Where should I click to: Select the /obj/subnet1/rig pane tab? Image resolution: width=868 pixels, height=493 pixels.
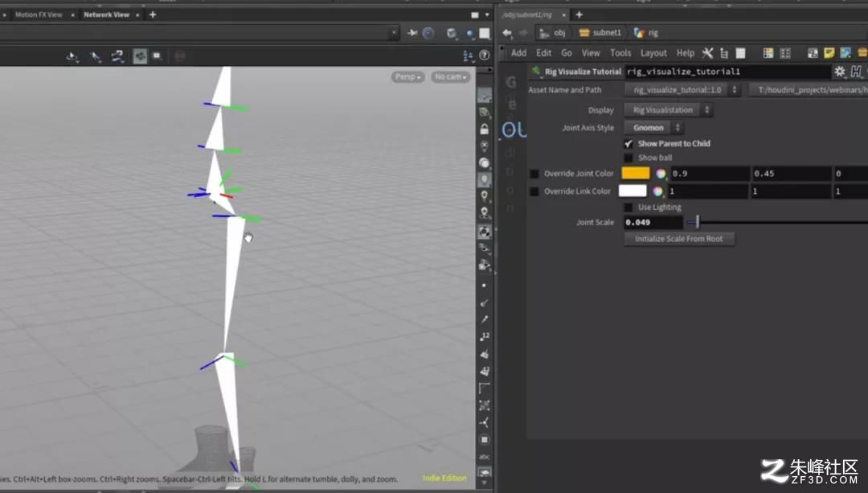pyautogui.click(x=527, y=15)
